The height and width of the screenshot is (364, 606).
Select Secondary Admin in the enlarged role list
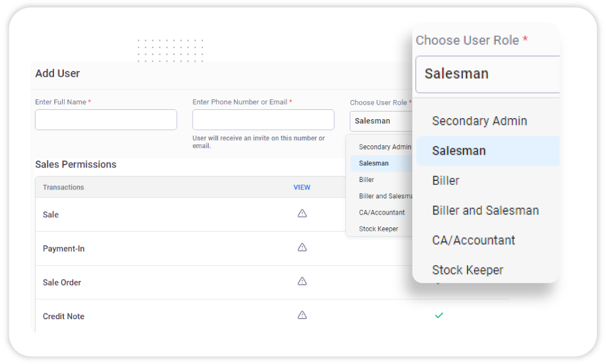(x=479, y=121)
